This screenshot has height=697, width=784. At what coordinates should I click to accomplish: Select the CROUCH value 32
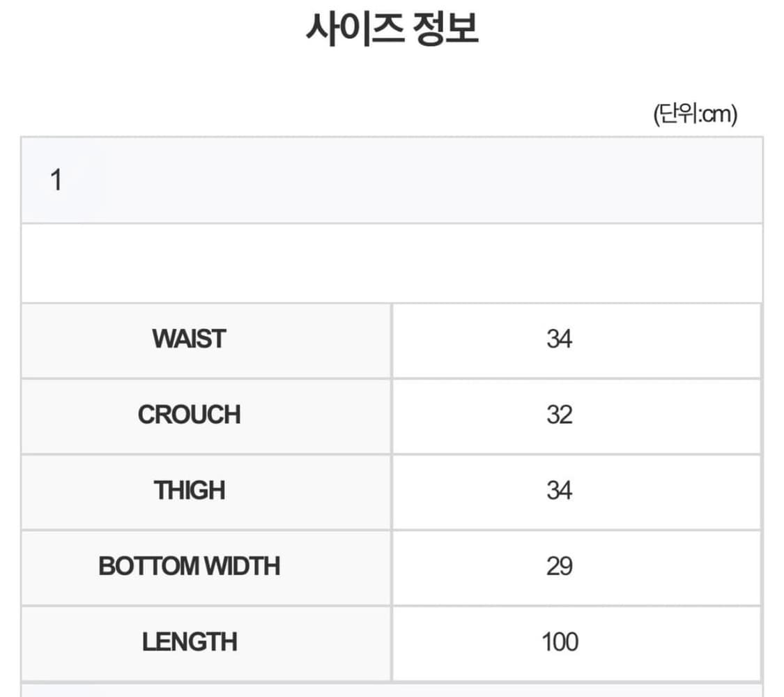coord(559,415)
